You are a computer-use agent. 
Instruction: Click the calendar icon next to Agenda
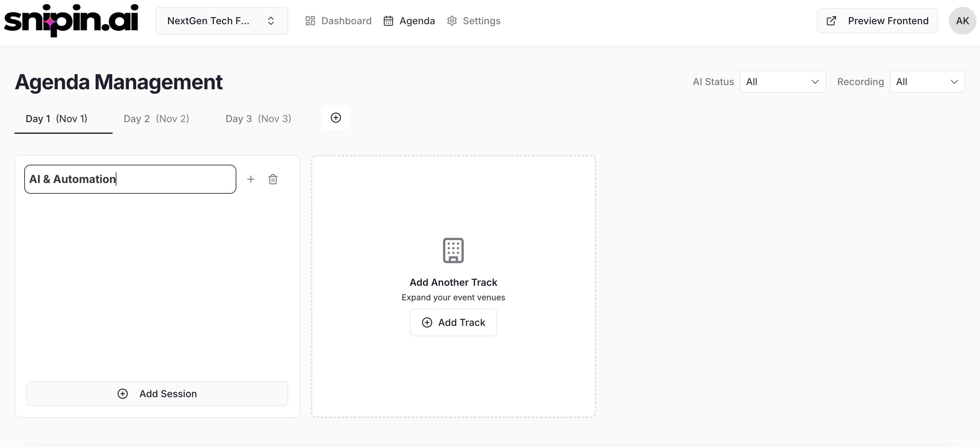388,21
